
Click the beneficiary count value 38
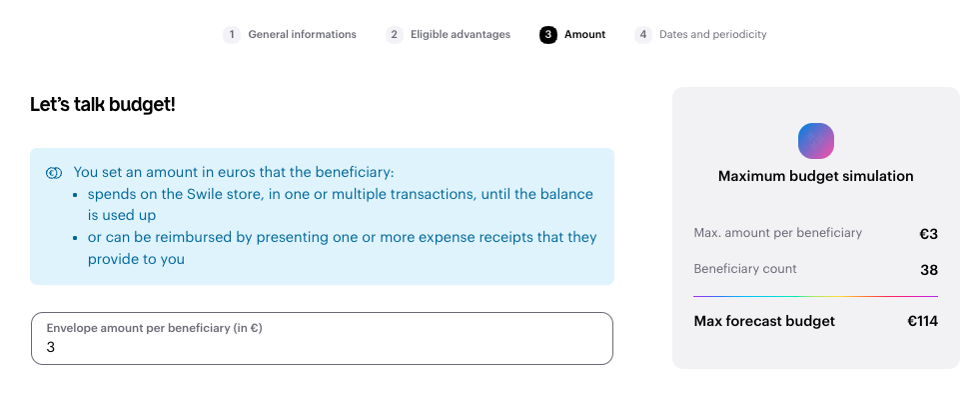928,270
